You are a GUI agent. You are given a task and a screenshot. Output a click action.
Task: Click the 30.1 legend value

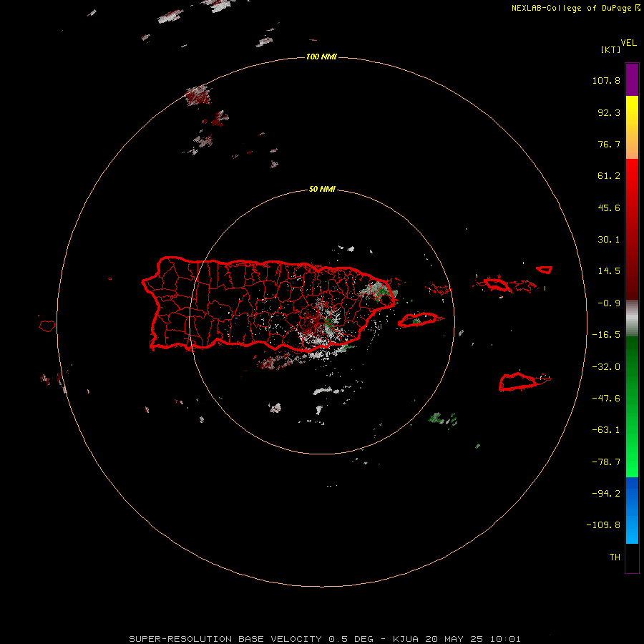[609, 240]
